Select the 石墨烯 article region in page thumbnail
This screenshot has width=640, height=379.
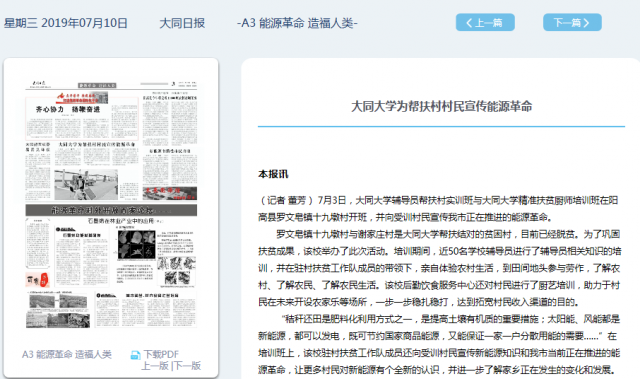pyautogui.click(x=125, y=252)
